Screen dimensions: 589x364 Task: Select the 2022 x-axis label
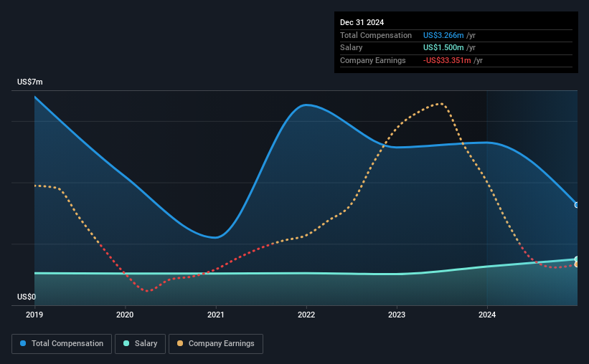[306, 315]
